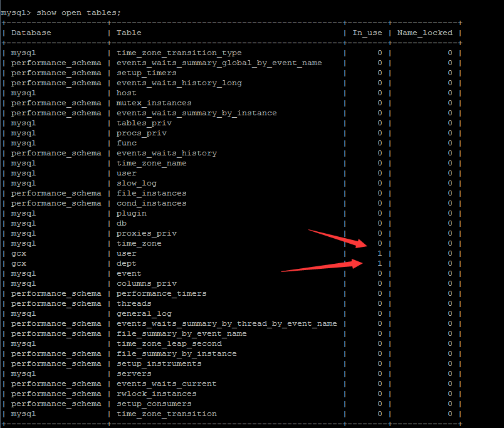The width and height of the screenshot is (504, 428).
Task: Click the 'threads' table name
Action: pos(134,303)
